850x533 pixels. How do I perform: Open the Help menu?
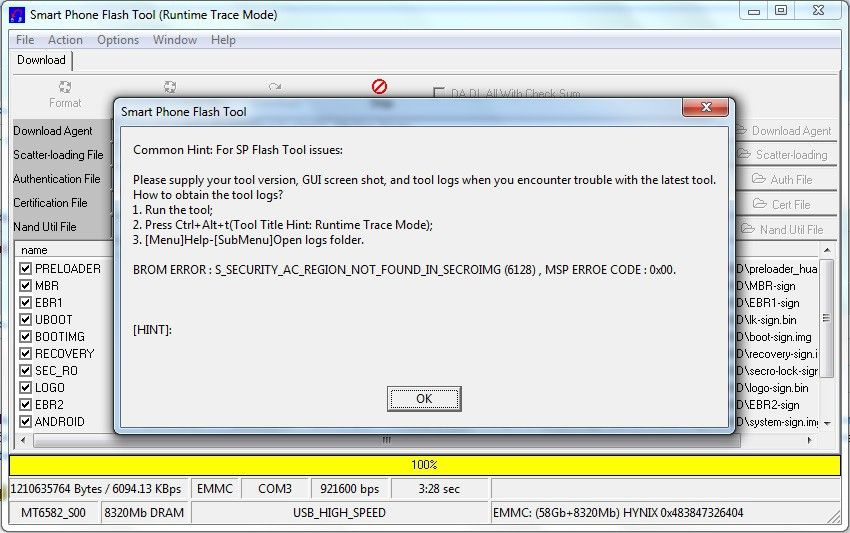tap(223, 40)
